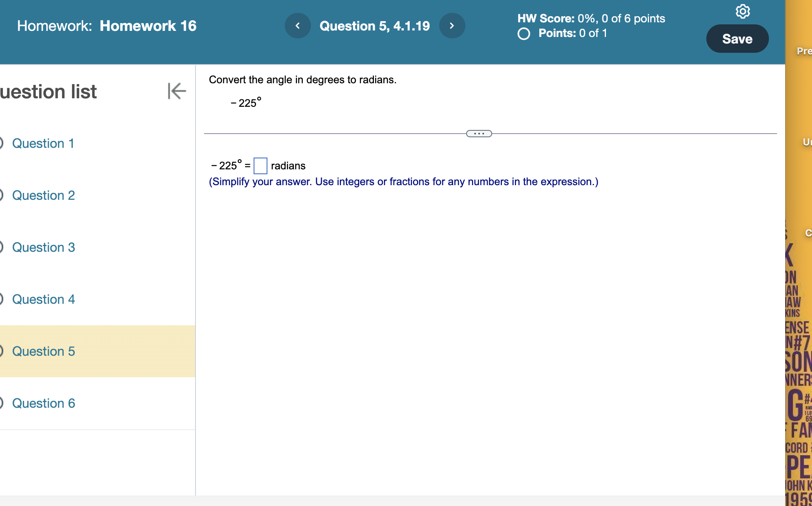Viewport: 812px width, 506px height.
Task: Click the left-pointing collapse arrow beside Question list
Action: coord(176,91)
